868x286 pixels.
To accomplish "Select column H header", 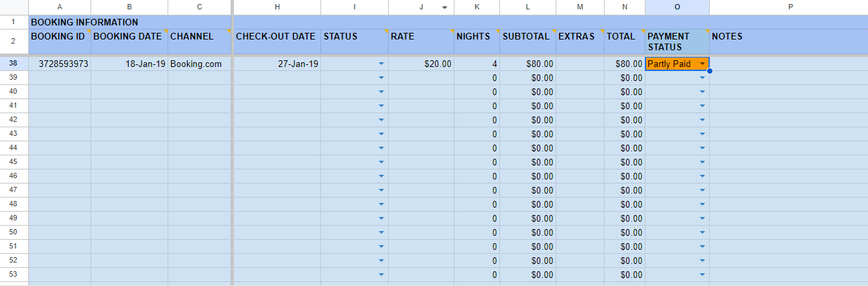I will point(277,7).
